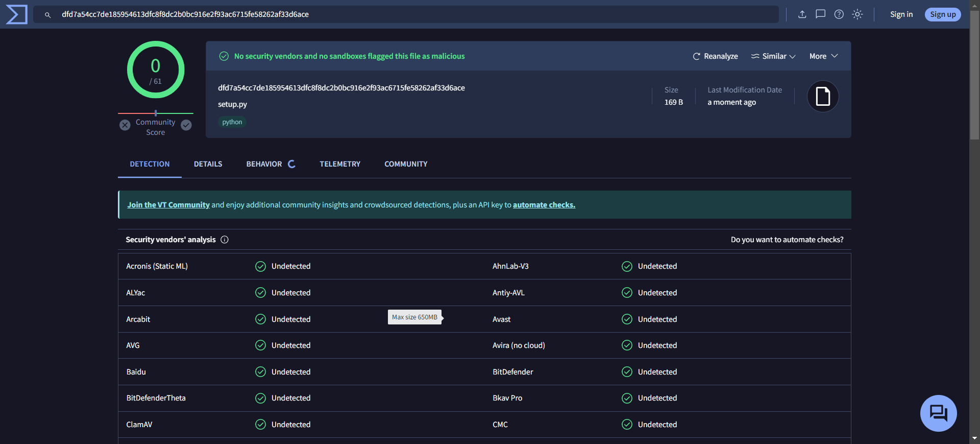980x444 pixels.
Task: Click the 169 B size value
Action: [x=674, y=102]
